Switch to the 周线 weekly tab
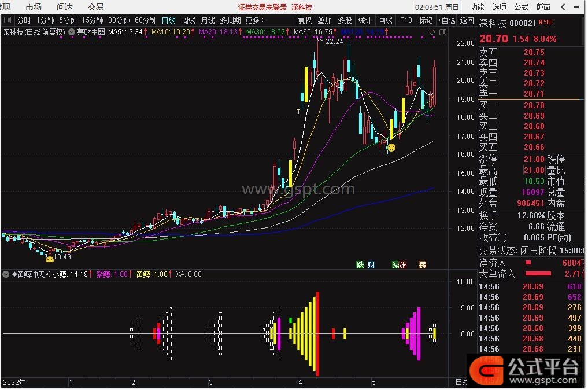Image resolution: width=588 pixels, height=390 pixels. click(x=188, y=20)
